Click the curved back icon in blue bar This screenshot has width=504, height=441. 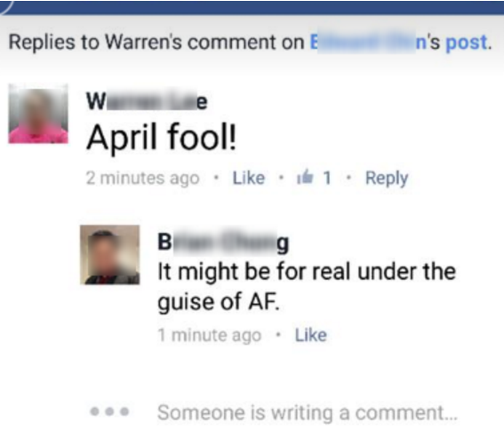[6, 6]
